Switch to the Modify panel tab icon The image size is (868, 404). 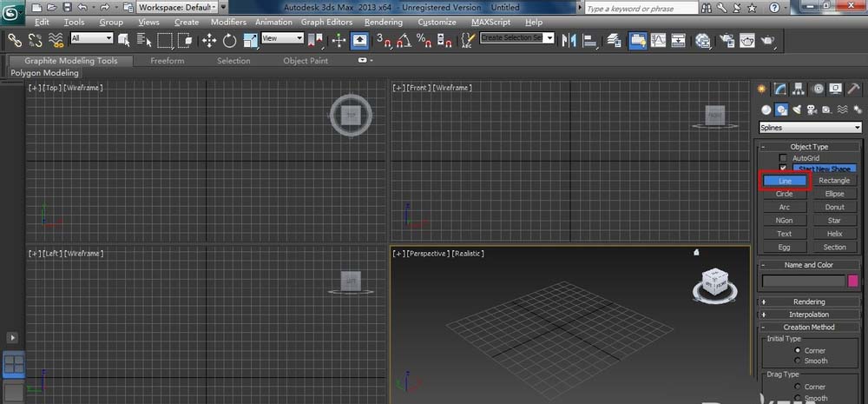(780, 89)
